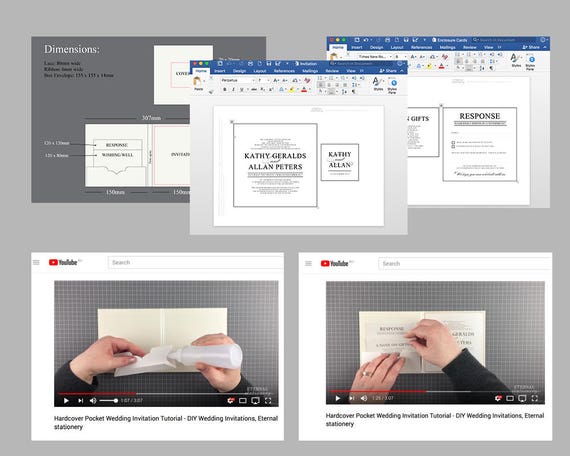This screenshot has width=570, height=456.
Task: Open the View tab in the Enclosure Cards window
Action: click(x=489, y=47)
